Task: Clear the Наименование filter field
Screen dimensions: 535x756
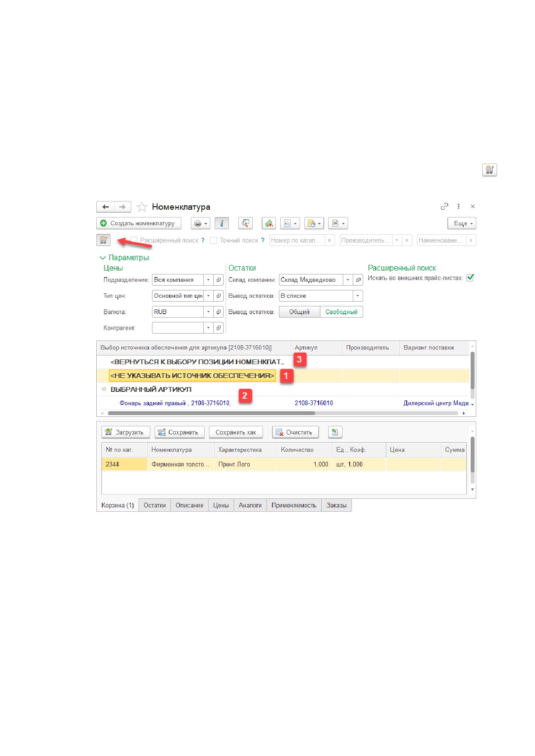Action: (x=471, y=240)
